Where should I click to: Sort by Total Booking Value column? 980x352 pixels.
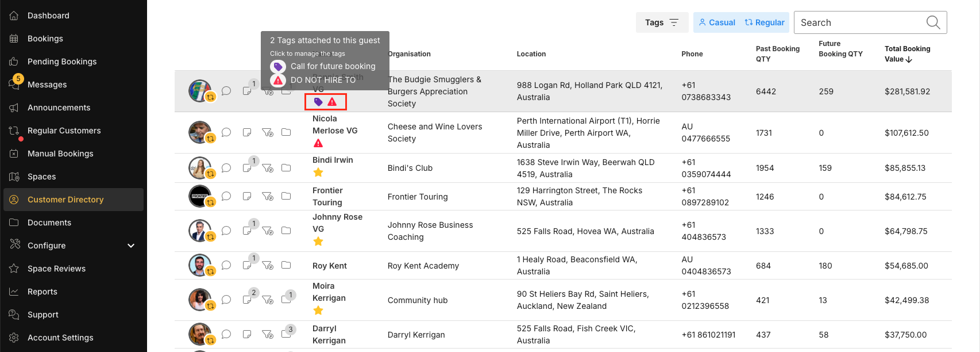click(x=907, y=54)
